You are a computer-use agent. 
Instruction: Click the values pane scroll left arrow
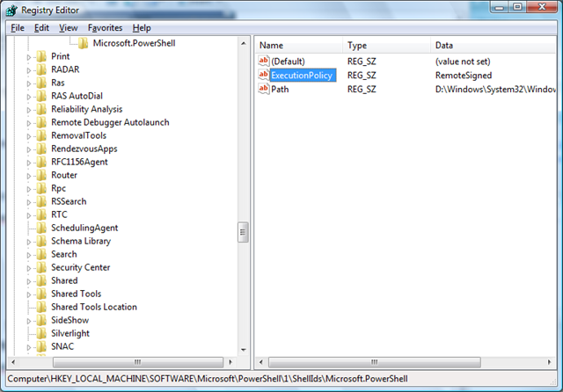click(x=261, y=362)
